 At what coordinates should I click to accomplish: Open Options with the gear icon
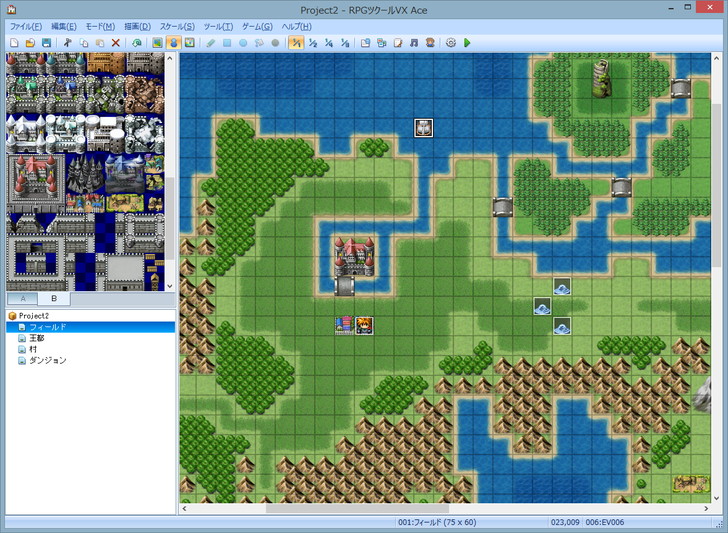[451, 43]
